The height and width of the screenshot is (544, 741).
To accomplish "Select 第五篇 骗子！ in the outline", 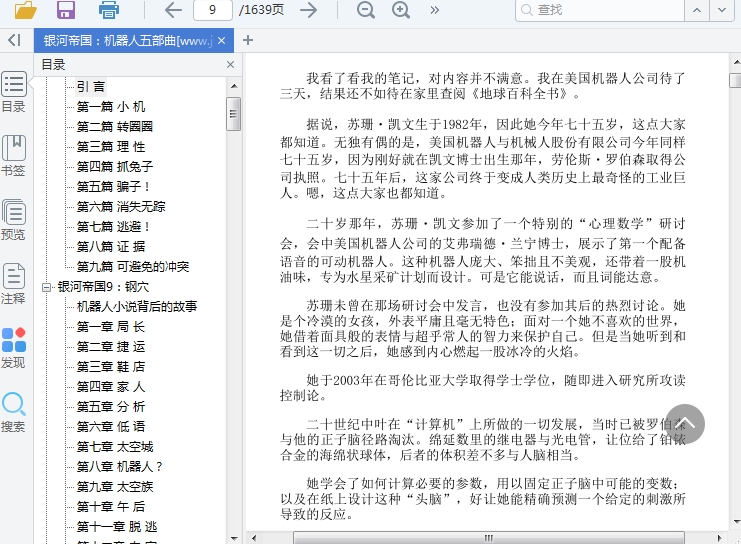I will (x=113, y=187).
